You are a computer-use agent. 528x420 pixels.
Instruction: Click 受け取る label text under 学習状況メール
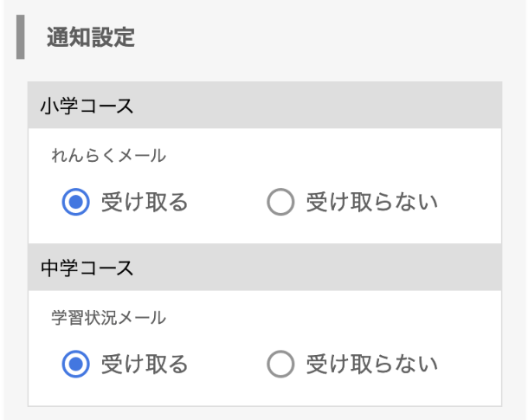[145, 364]
